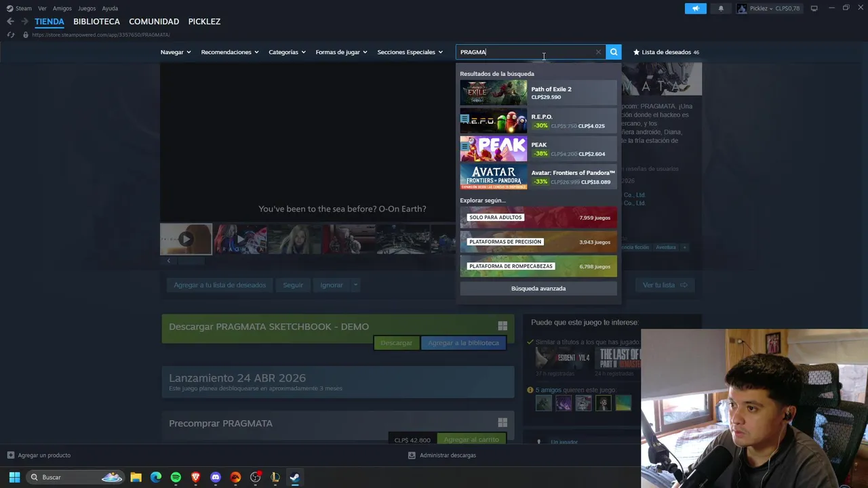Click the plus icon for Agregar un producto
The image size is (868, 488).
10,455
